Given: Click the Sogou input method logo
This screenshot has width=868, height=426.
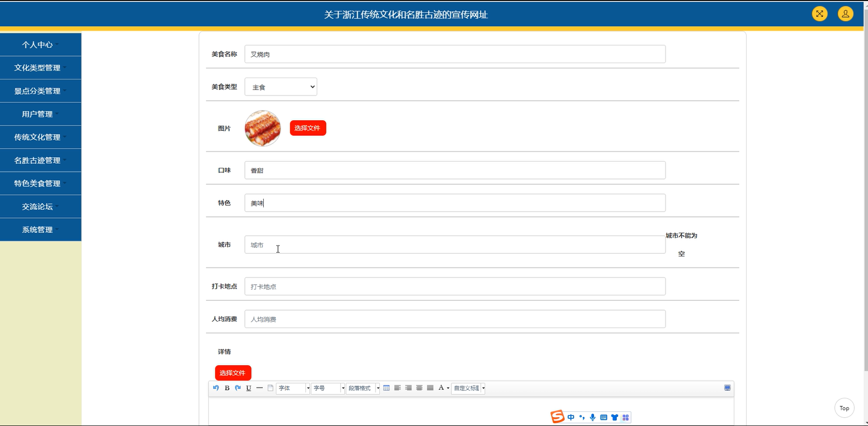Looking at the screenshot, I should 558,417.
